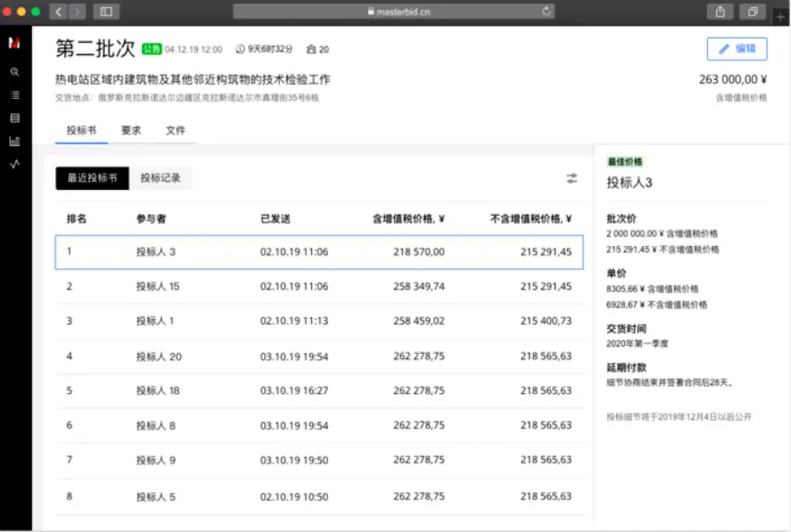
Task: Click the 第二批次 page title
Action: tap(95, 49)
